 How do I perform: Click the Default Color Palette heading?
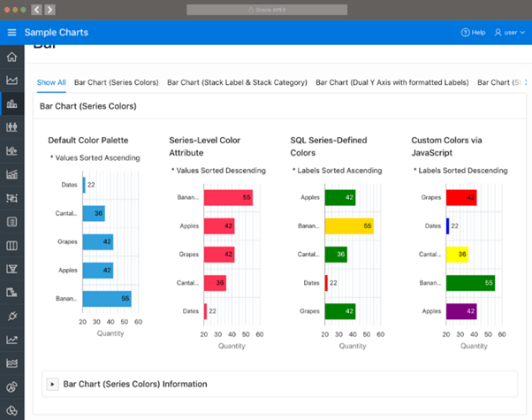[x=88, y=141]
